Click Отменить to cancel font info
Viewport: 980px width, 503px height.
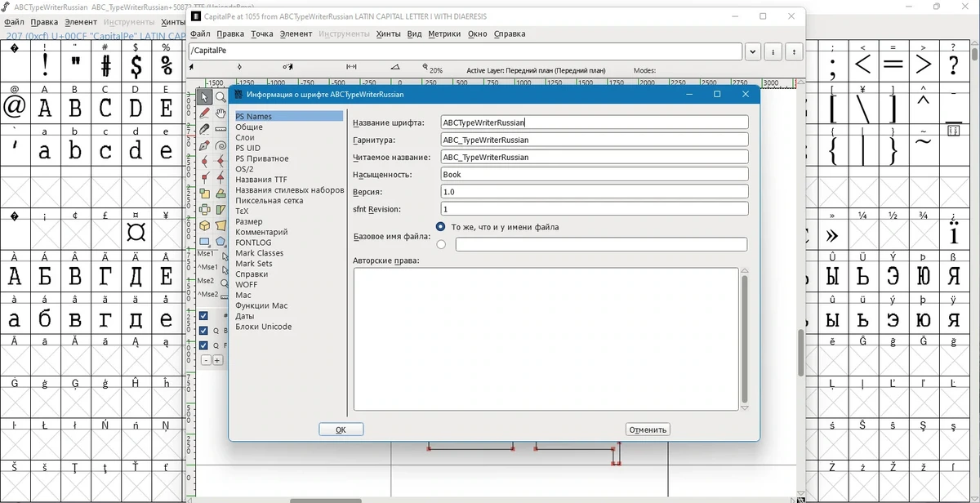point(648,430)
